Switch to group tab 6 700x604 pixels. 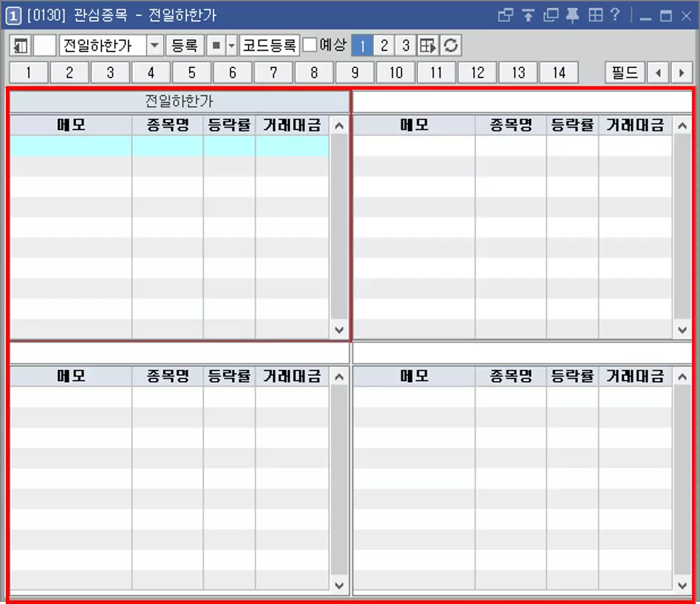click(x=233, y=72)
